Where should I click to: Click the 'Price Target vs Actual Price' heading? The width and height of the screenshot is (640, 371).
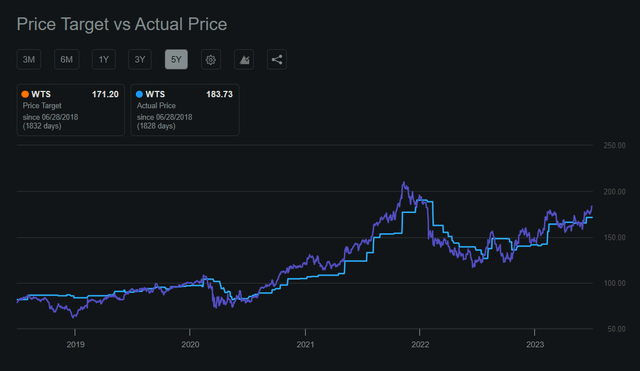click(x=122, y=24)
